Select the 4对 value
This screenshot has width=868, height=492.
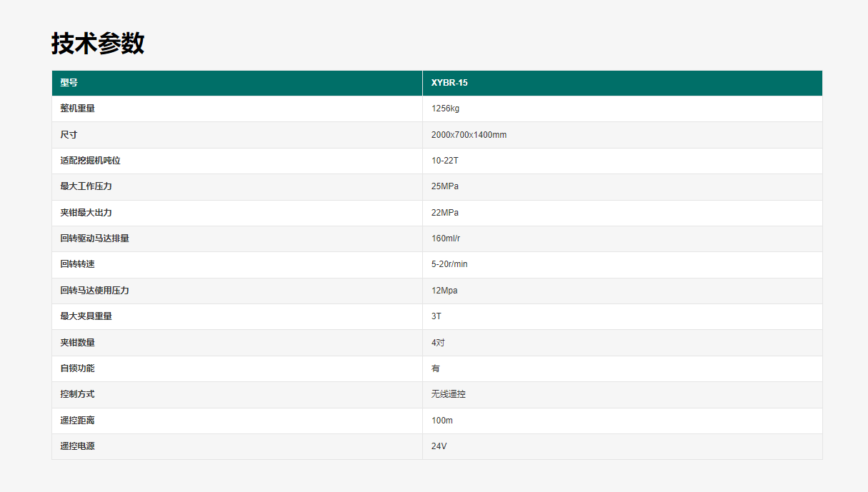pyautogui.click(x=438, y=343)
